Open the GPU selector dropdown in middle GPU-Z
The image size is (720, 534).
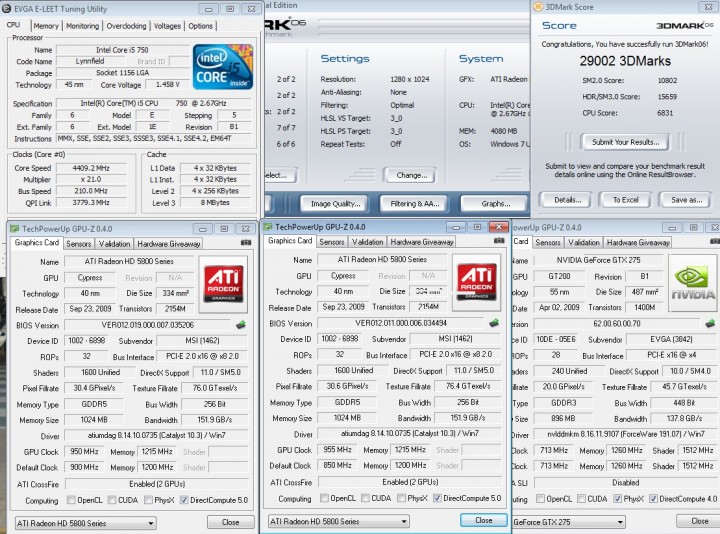click(x=338, y=521)
